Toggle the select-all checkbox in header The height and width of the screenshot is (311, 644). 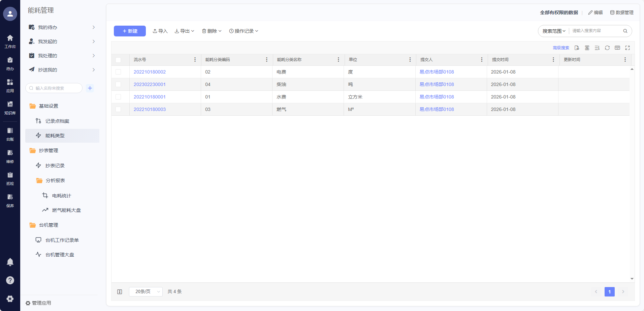(118, 60)
